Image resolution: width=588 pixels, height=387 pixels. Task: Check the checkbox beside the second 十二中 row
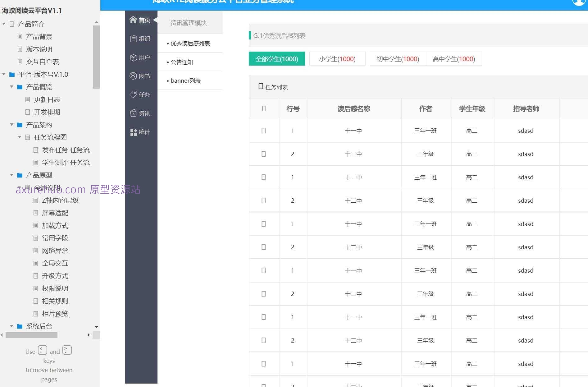coord(264,200)
